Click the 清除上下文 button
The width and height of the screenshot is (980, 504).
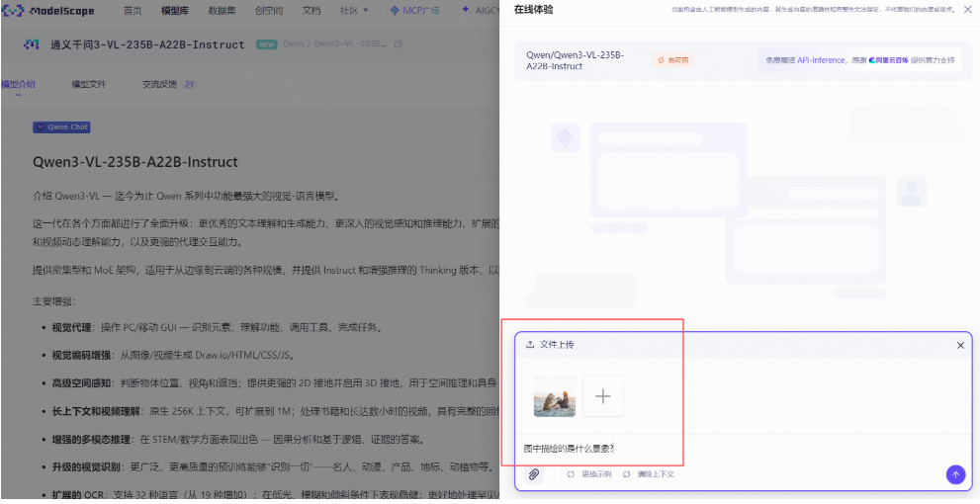[648, 474]
